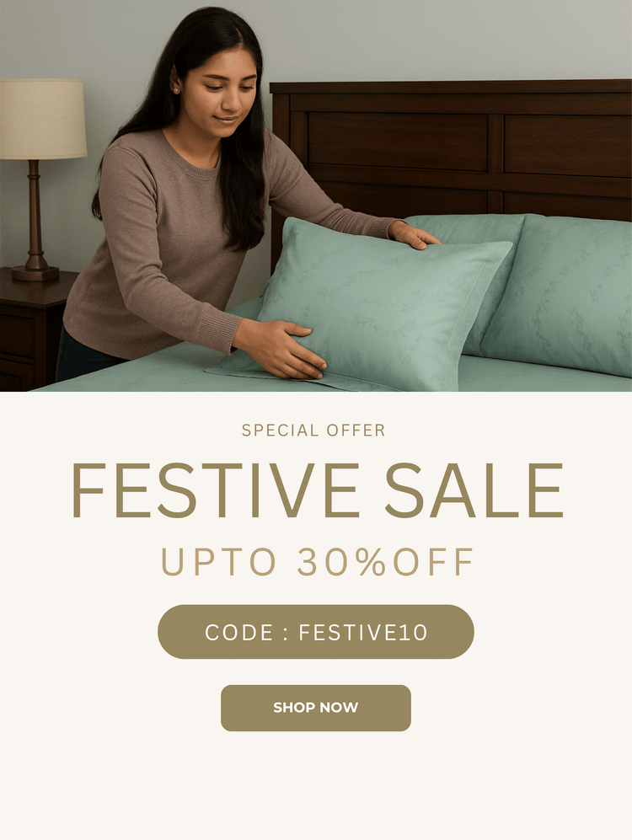Viewport: 632px width, 840px height.
Task: Select the SPECIAL OFFER label
Action: [313, 431]
